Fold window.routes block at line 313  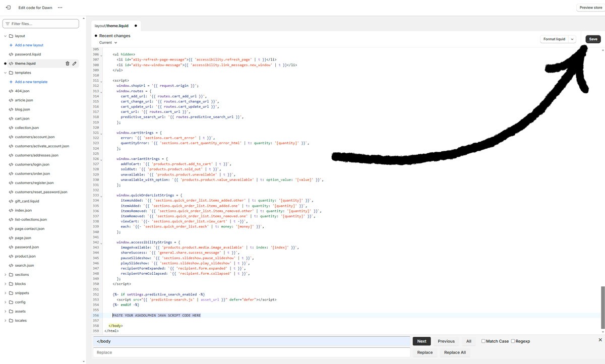point(102,91)
